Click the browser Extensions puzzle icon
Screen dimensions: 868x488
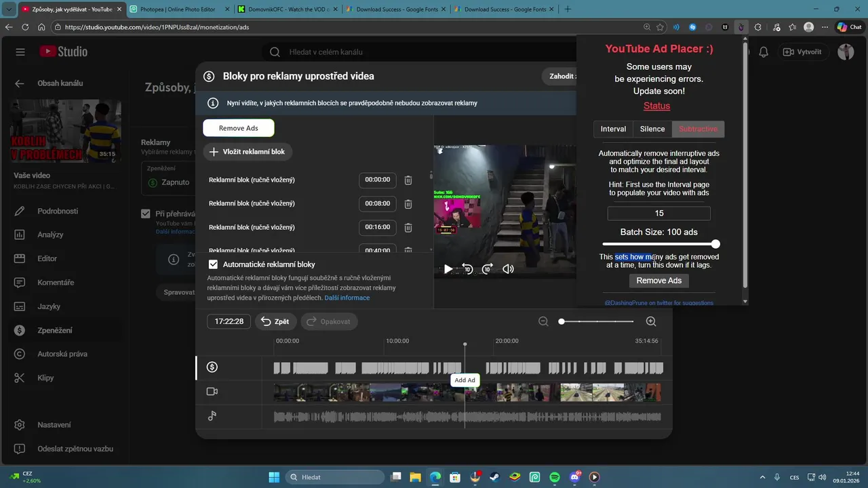pos(757,27)
